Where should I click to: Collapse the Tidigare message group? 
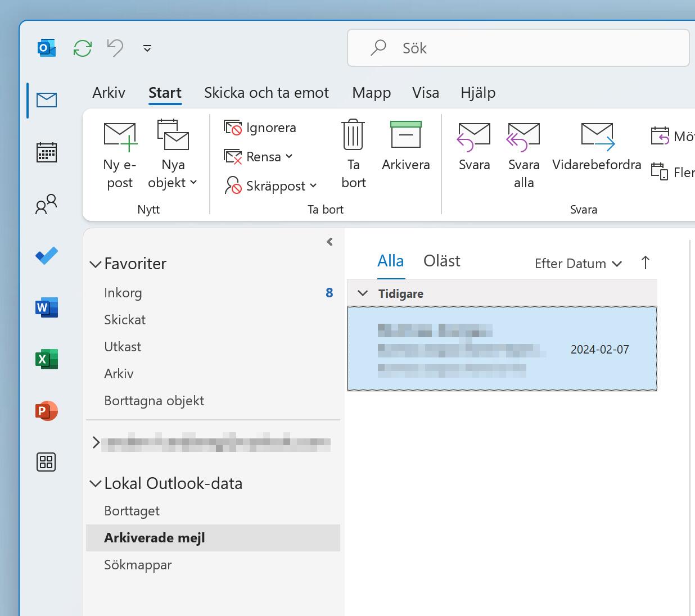click(x=362, y=293)
